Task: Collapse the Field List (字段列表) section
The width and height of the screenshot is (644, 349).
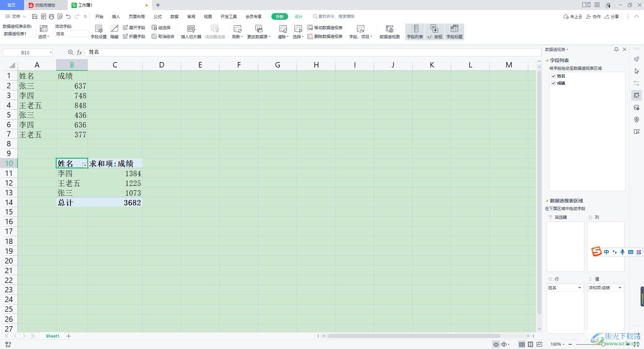Action: coord(547,60)
